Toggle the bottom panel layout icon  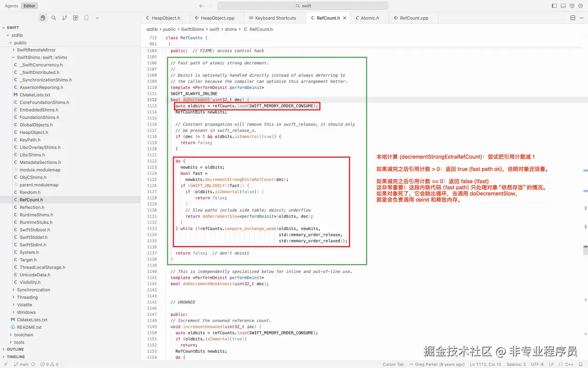pyautogui.click(x=563, y=6)
